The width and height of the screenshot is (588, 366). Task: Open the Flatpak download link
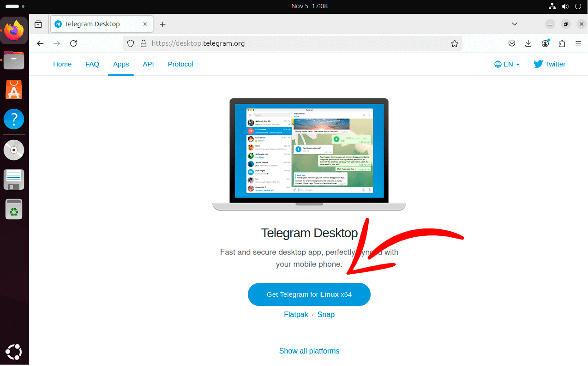tap(296, 314)
